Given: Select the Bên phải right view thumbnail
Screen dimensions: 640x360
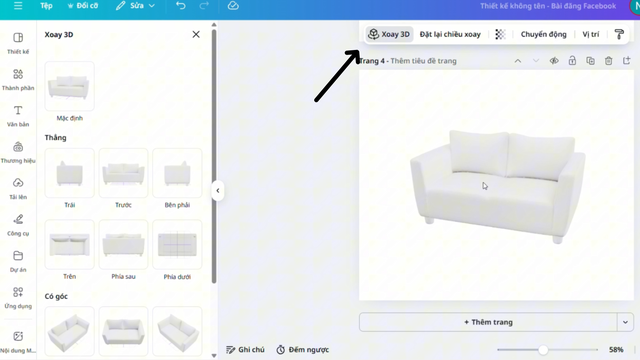Looking at the screenshot, I should [x=177, y=173].
